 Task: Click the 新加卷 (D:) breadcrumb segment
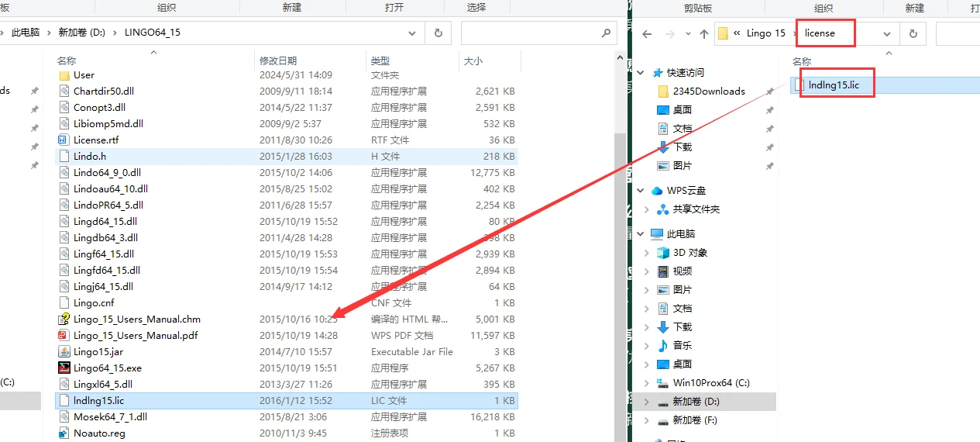click(x=81, y=33)
